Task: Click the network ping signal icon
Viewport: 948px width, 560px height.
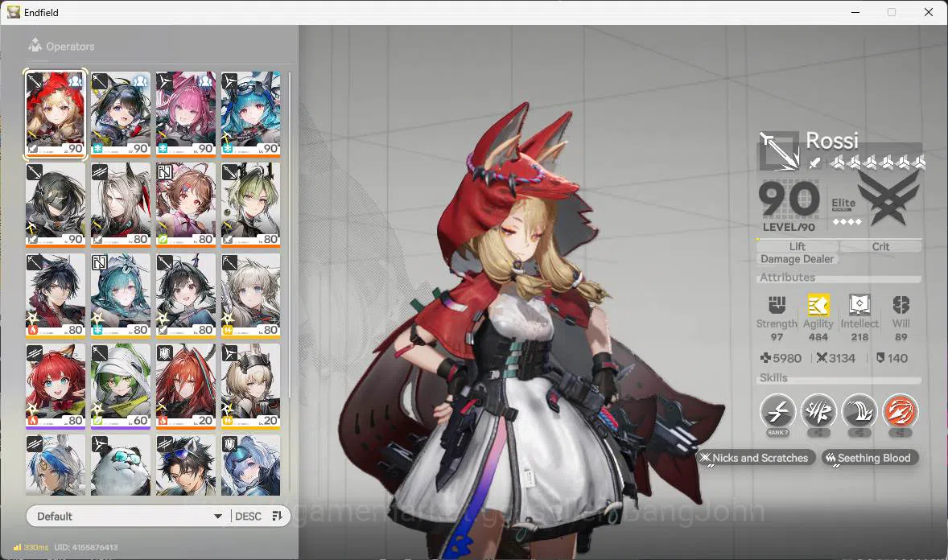Action: click(x=17, y=547)
